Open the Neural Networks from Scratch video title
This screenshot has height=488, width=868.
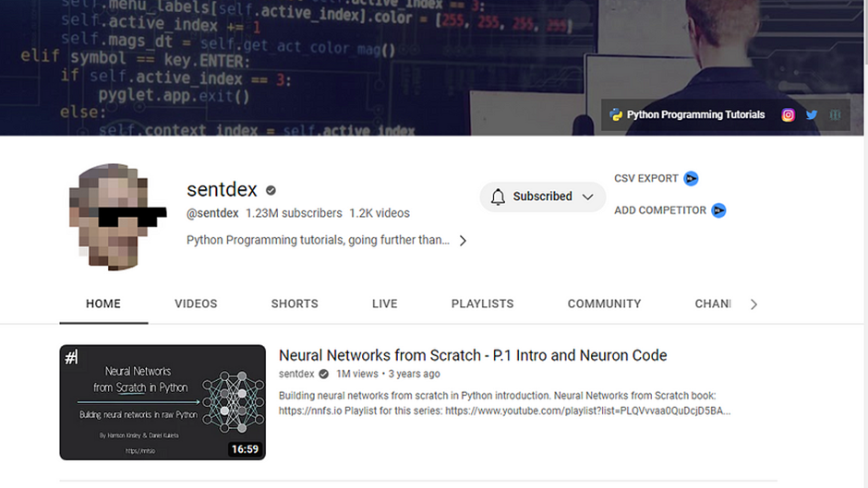click(473, 355)
